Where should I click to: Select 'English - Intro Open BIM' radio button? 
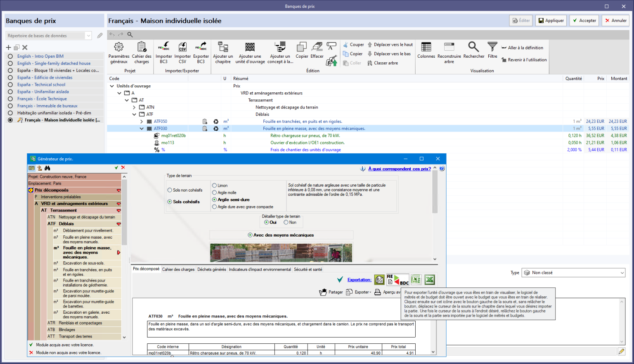[10, 56]
